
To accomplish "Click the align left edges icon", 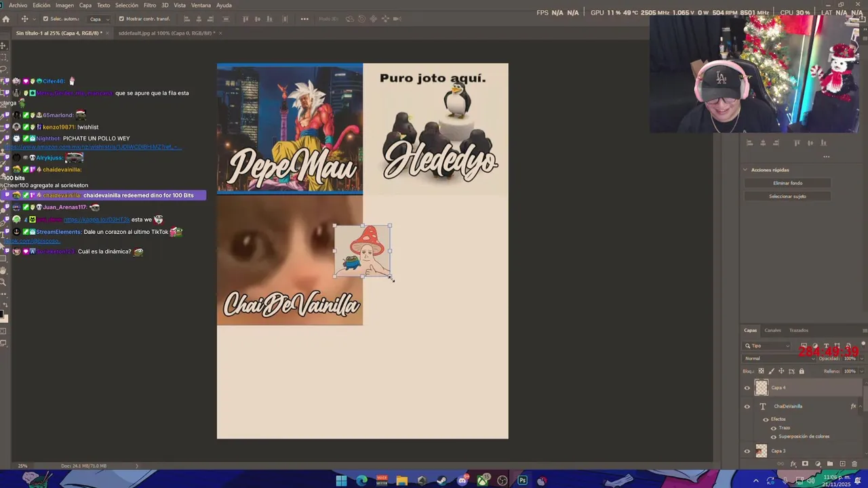I will (x=186, y=19).
